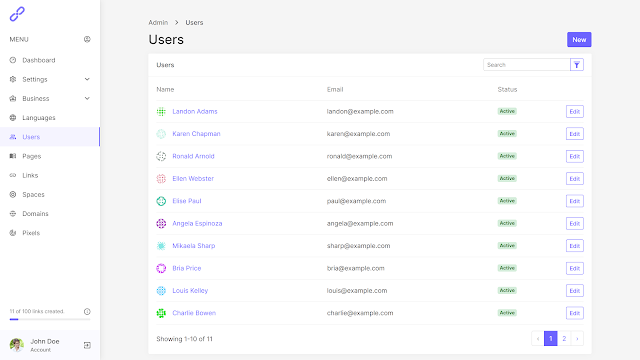Click the Dashboard clock icon
The width and height of the screenshot is (640, 360).
[13, 60]
